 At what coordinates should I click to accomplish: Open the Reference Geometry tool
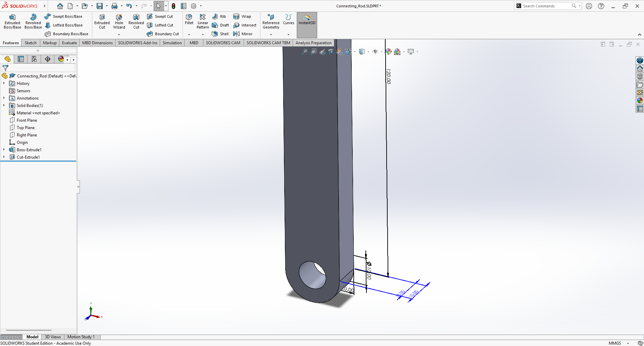[271, 21]
